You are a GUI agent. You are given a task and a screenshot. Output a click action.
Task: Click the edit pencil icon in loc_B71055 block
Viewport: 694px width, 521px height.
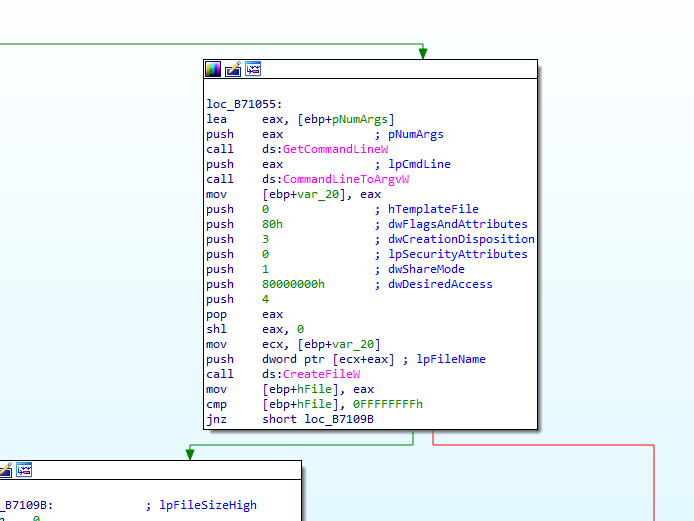click(x=233, y=69)
